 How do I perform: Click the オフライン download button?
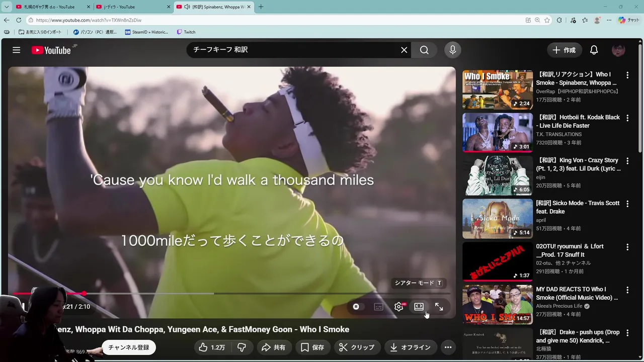point(411,347)
